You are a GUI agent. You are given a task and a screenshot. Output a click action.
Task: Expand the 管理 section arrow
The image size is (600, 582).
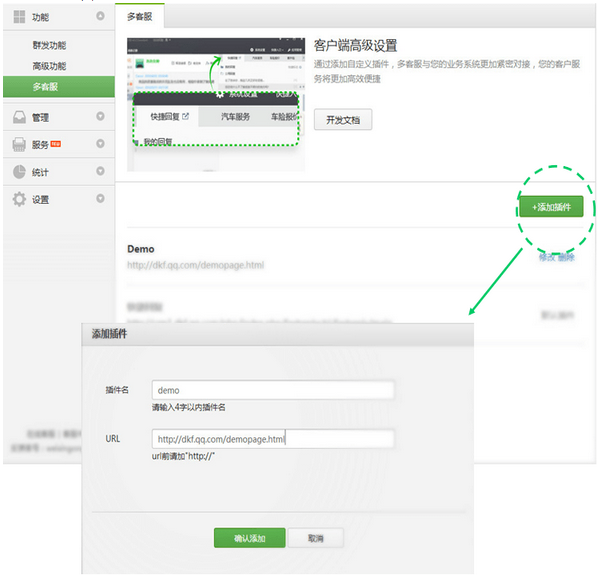coord(100,116)
